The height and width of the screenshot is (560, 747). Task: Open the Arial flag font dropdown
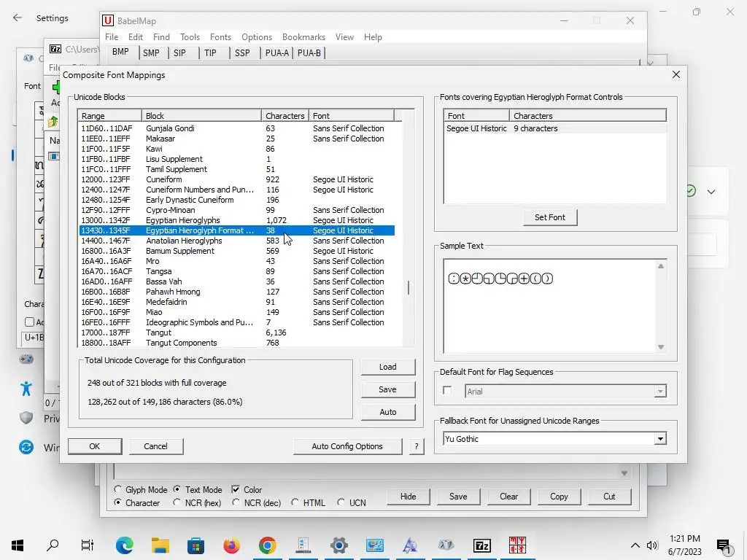pos(659,392)
